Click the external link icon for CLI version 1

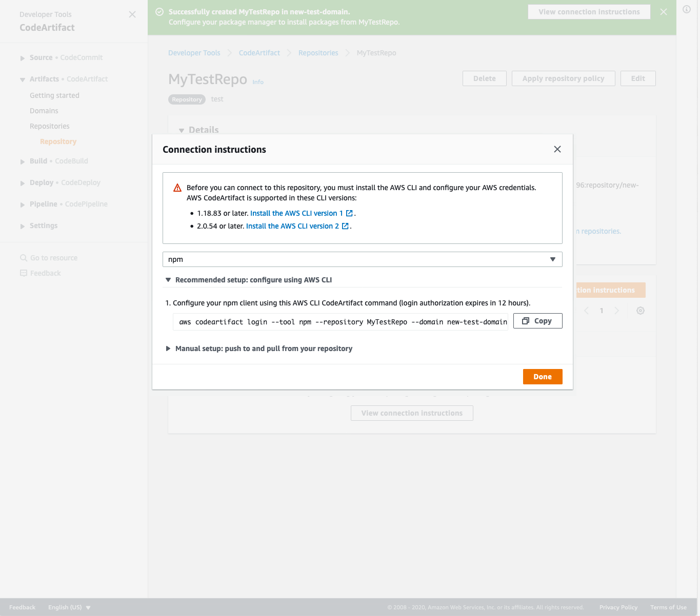[x=349, y=213]
